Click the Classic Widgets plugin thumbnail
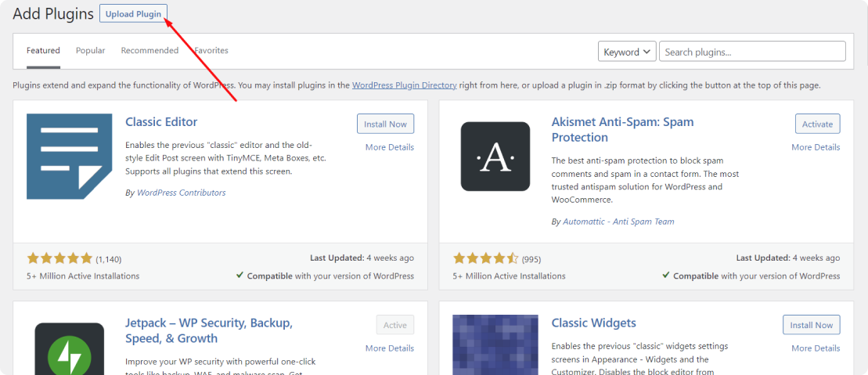 [495, 344]
